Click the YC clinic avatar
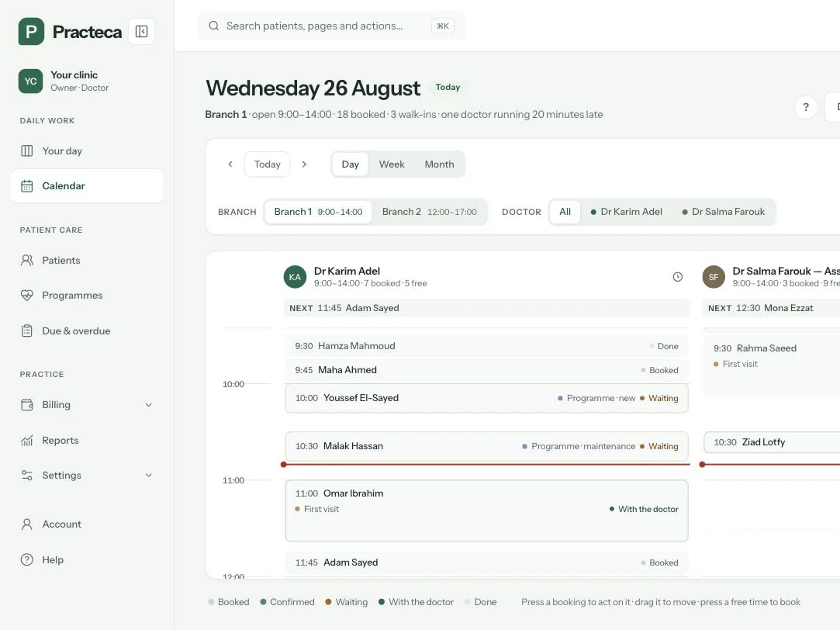This screenshot has width=840, height=630. (30, 81)
